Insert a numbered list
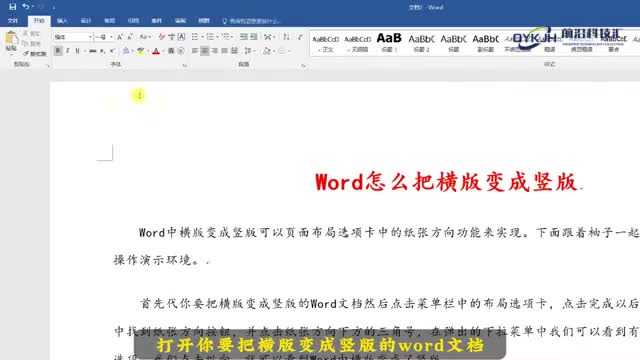 [210, 37]
